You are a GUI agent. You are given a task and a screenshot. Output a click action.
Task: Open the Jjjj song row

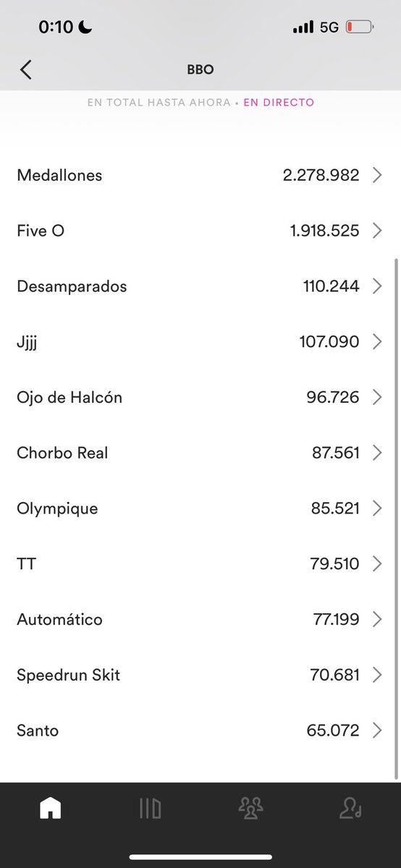click(200, 341)
